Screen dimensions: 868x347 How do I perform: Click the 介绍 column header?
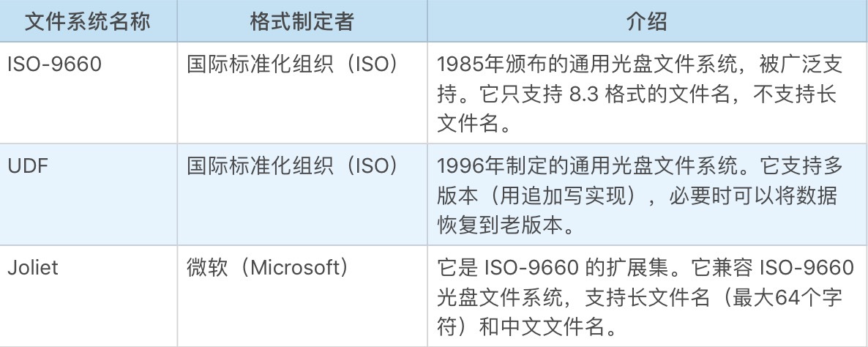[x=647, y=21]
